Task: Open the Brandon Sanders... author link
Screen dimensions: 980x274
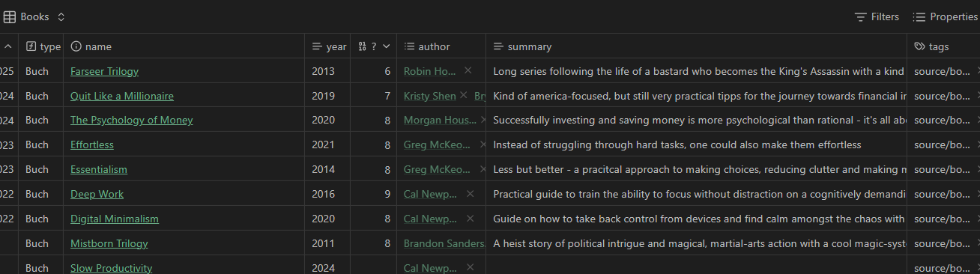Action: [444, 243]
